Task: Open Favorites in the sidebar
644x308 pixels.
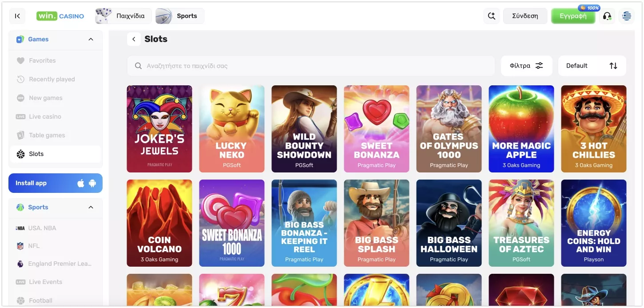Action: click(56, 60)
